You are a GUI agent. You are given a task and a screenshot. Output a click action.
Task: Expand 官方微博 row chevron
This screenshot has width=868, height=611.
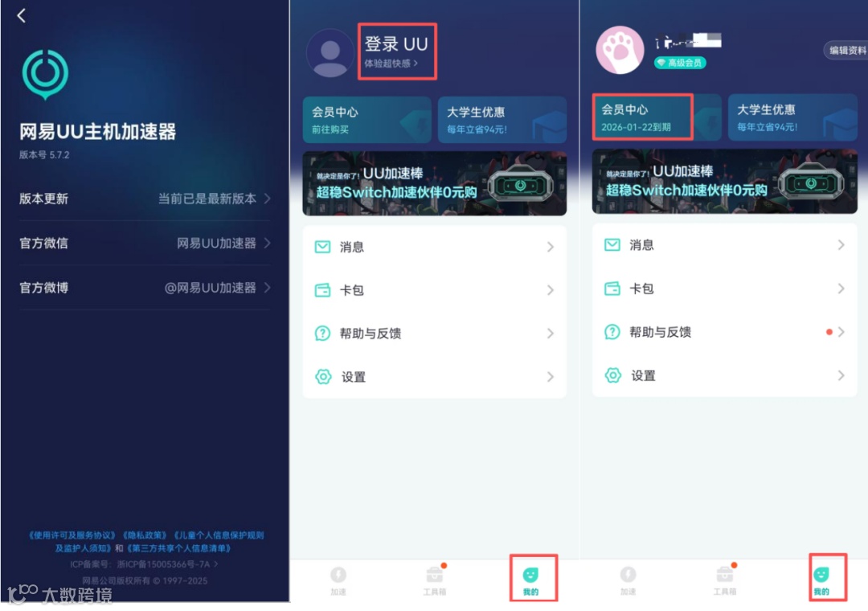(x=268, y=287)
